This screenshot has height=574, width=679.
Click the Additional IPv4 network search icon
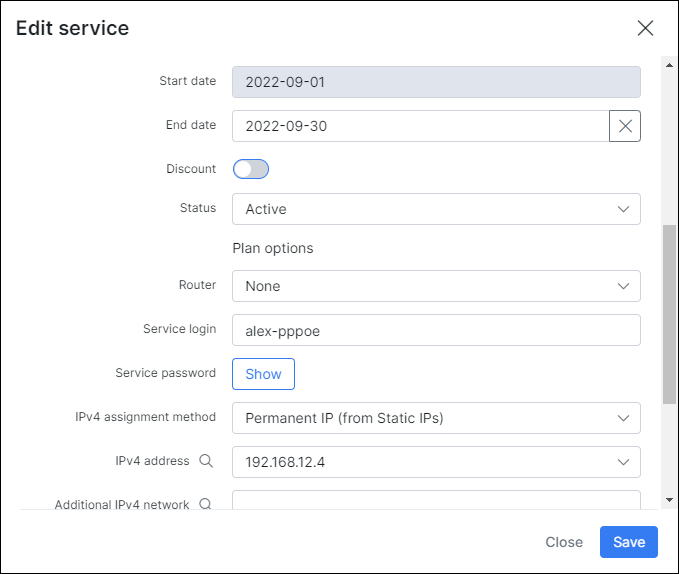206,505
